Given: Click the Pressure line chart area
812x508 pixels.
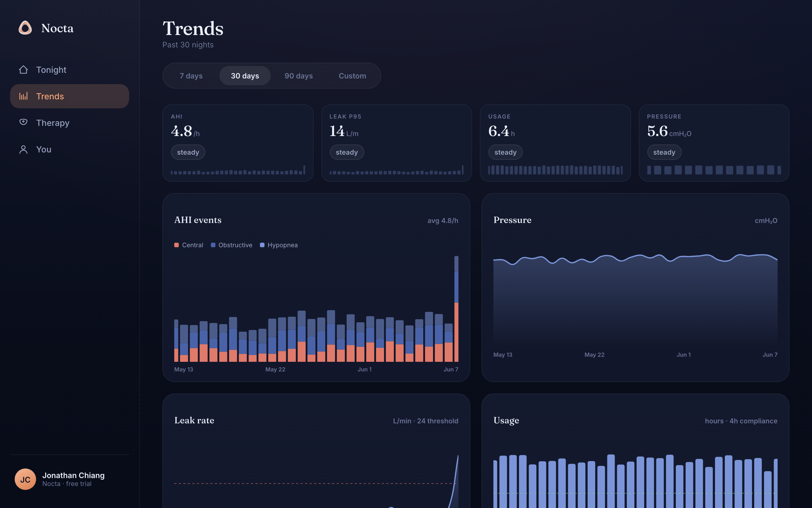Looking at the screenshot, I should coord(635,301).
